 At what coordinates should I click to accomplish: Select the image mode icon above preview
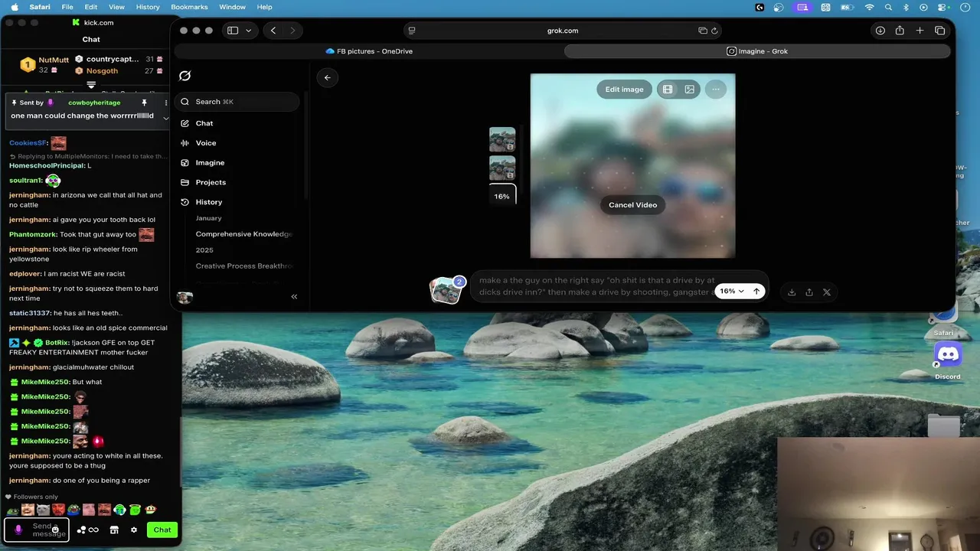[690, 90]
